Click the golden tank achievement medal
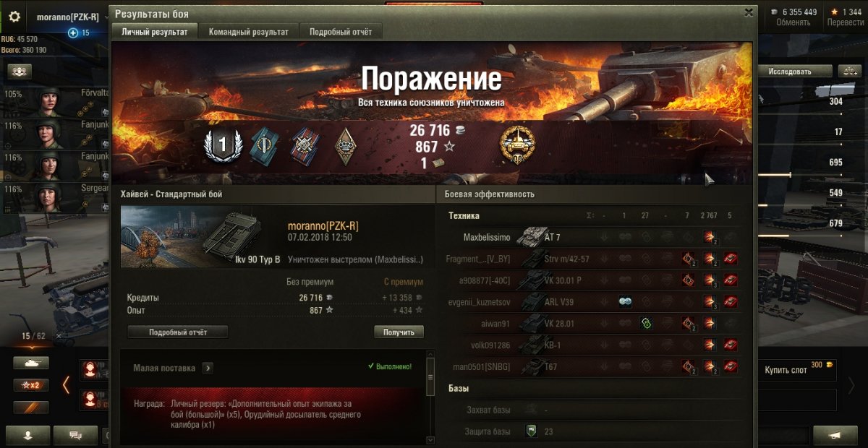 pos(516,145)
